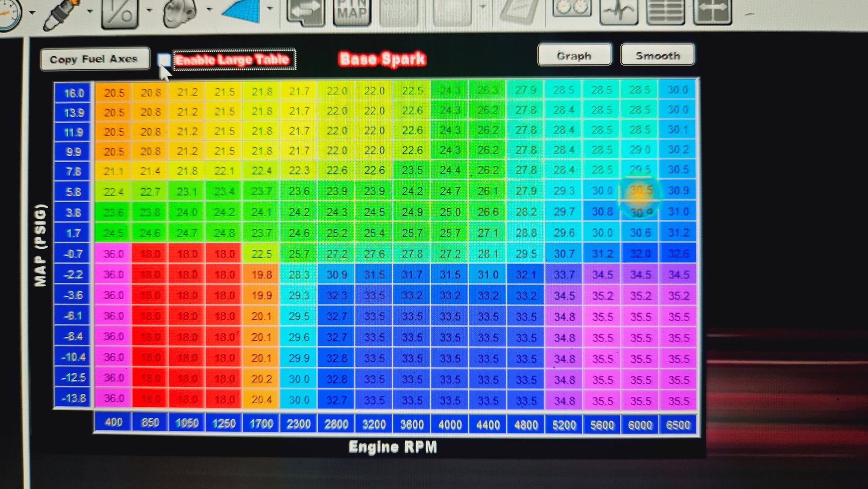This screenshot has height=489, width=868.
Task: Open the blue 3D surface graph icon
Action: coord(242,11)
